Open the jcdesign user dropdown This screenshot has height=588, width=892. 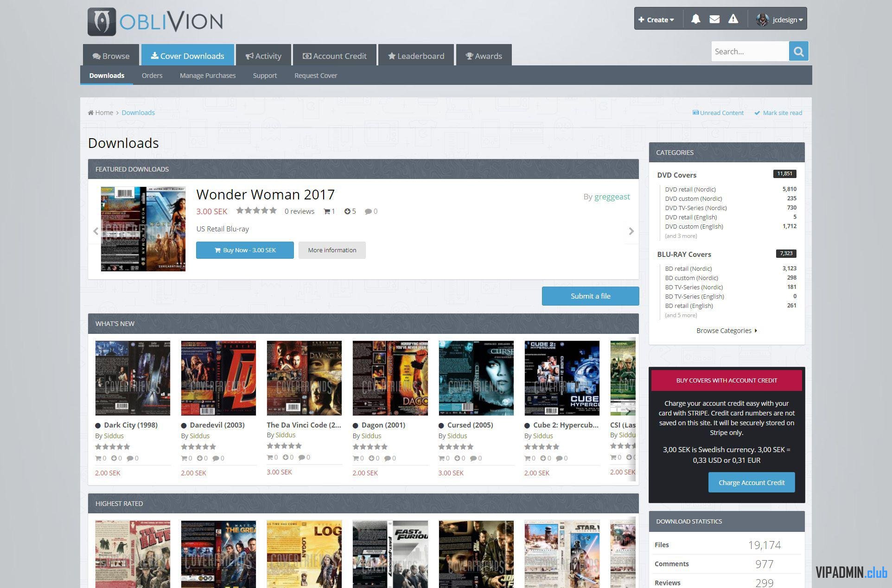click(x=788, y=19)
